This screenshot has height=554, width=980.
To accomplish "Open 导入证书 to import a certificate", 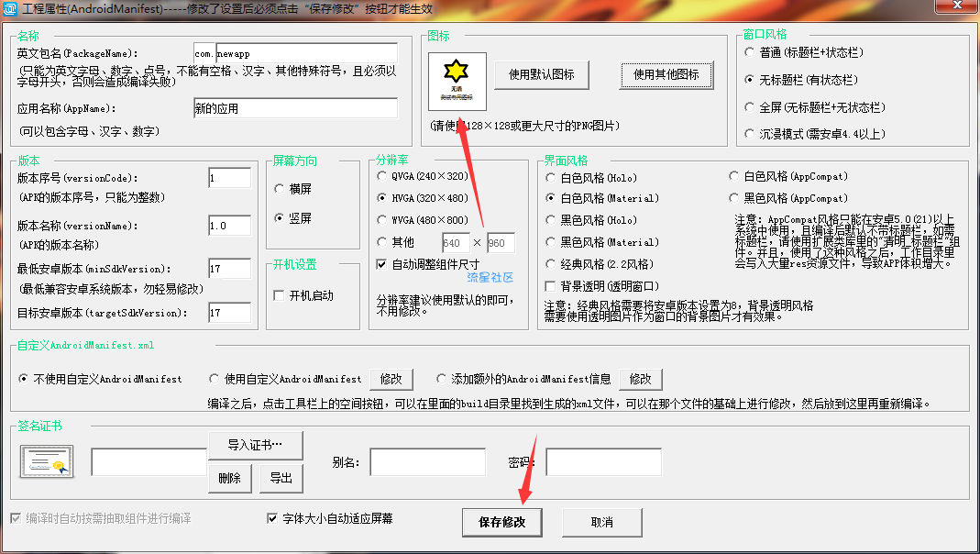I will point(255,445).
